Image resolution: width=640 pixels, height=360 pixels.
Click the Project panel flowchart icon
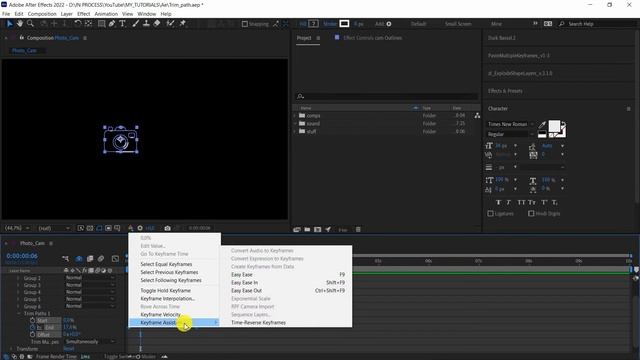pyautogui.click(x=477, y=116)
